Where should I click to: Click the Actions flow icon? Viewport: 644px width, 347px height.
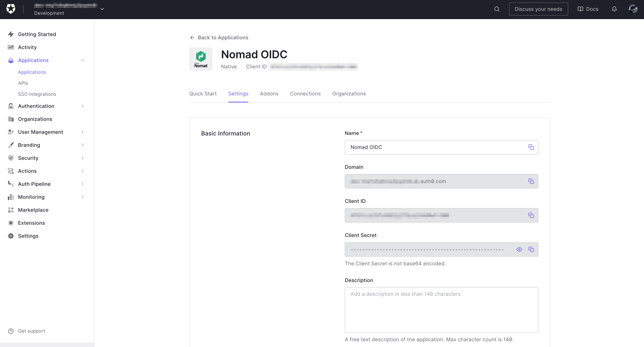pyautogui.click(x=11, y=171)
